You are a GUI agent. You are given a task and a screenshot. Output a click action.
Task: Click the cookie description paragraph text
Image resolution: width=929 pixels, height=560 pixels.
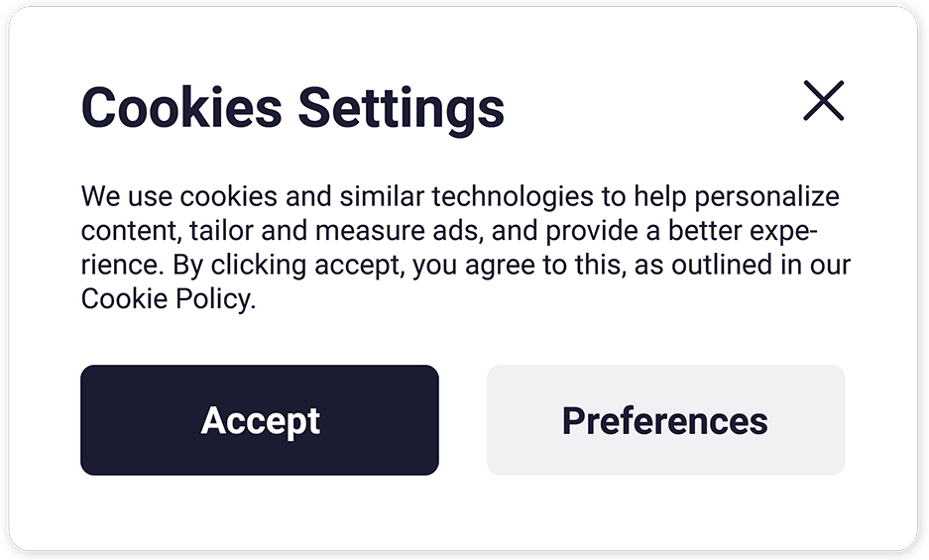point(461,248)
